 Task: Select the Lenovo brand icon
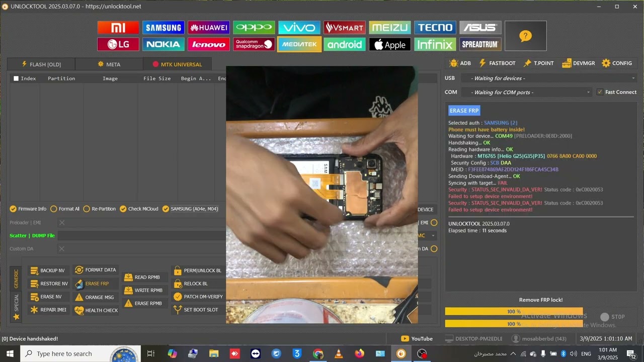pos(209,44)
